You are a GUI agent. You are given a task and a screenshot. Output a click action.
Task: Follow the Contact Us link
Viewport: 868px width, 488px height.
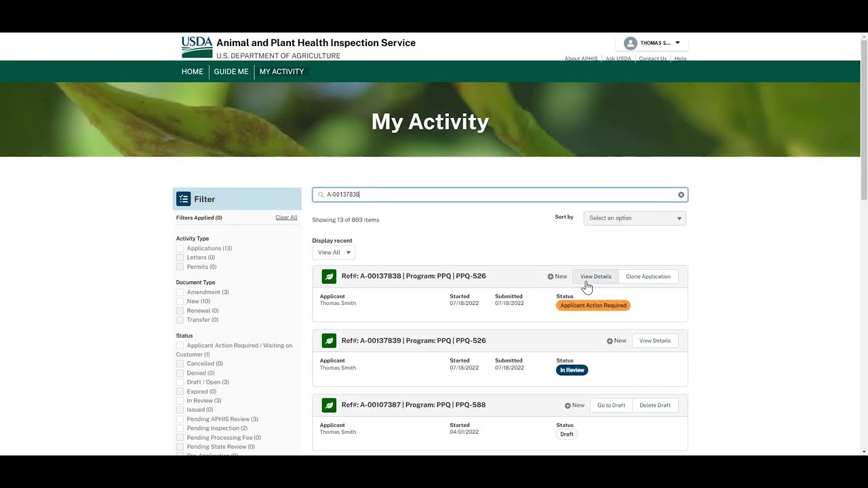(652, 59)
